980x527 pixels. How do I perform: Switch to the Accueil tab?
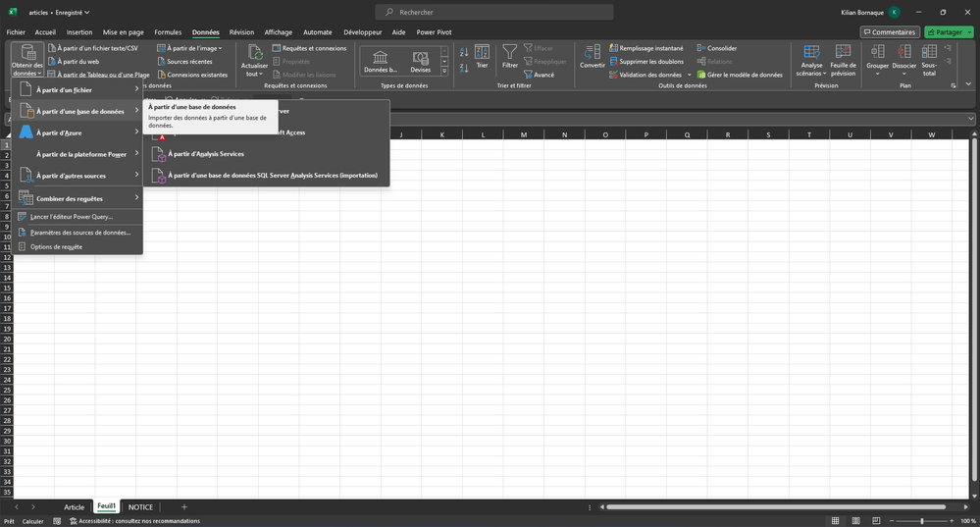pyautogui.click(x=45, y=31)
